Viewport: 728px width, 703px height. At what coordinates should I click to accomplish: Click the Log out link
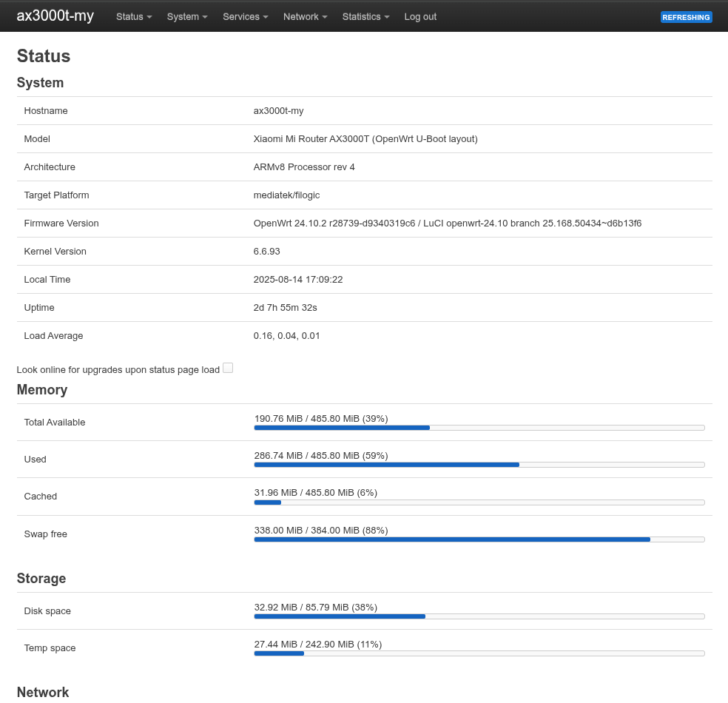(420, 16)
